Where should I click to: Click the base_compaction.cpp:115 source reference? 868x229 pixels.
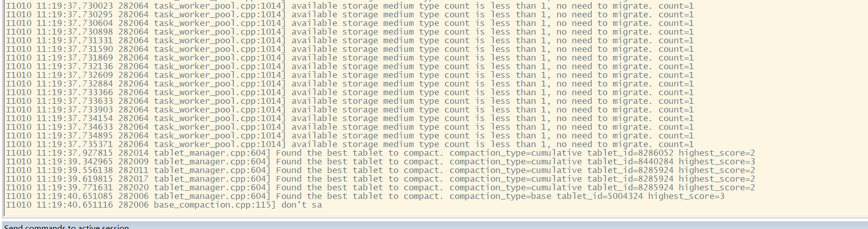(x=214, y=205)
